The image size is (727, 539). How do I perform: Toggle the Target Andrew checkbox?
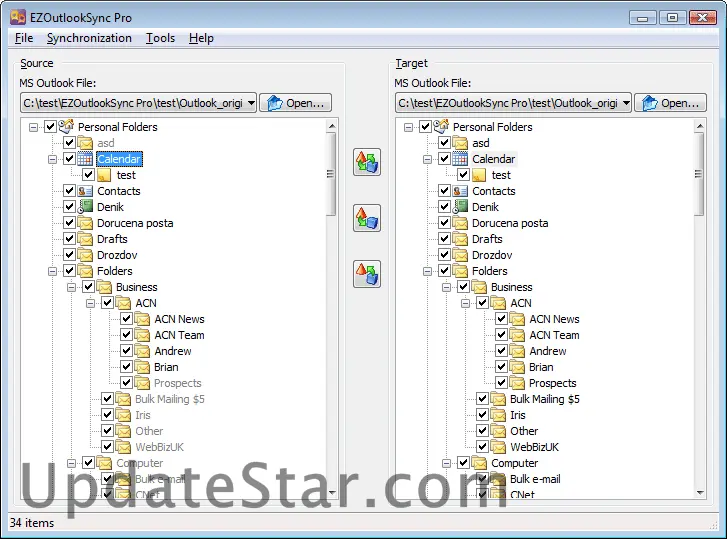501,351
